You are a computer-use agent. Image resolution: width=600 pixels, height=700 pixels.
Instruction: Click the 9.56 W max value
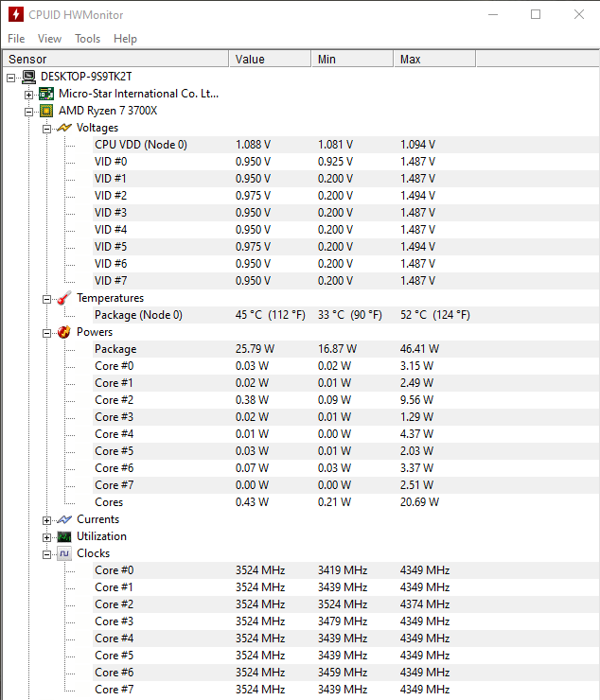(x=416, y=400)
